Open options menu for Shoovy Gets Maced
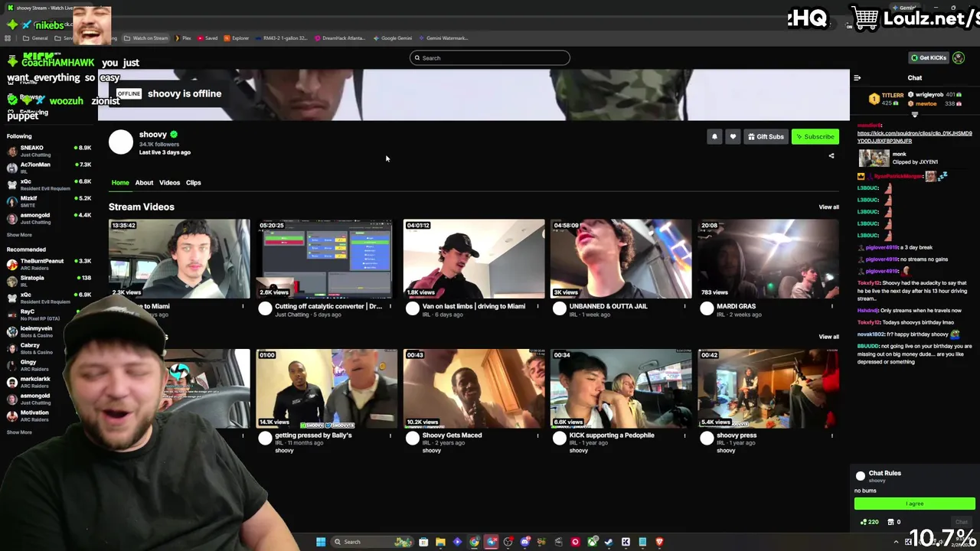Screen dimensions: 980x551 coord(537,436)
